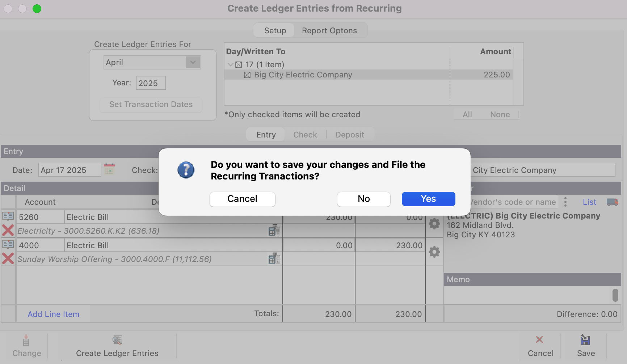Open the vendor three-dot options menu

565,202
